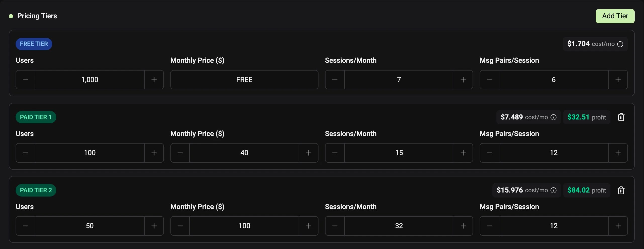Increase Paid Tier 2 Msg Pairs/Session
This screenshot has height=249, width=644.
pyautogui.click(x=618, y=226)
